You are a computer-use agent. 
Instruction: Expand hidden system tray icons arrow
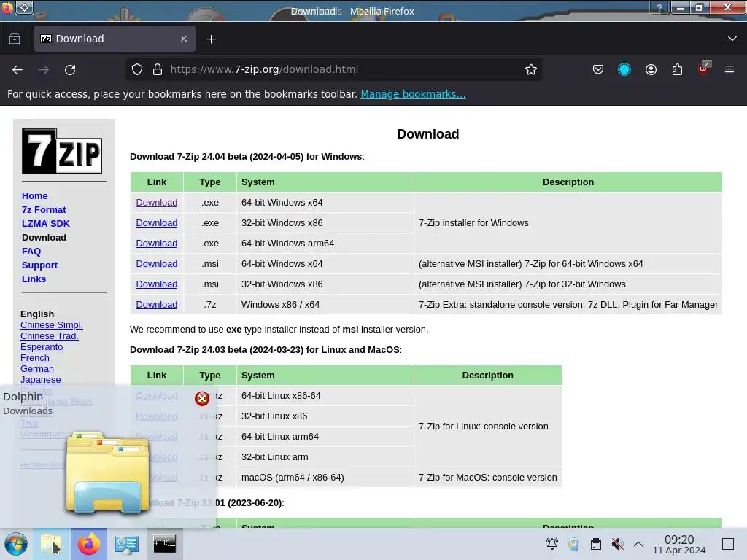[x=638, y=544]
